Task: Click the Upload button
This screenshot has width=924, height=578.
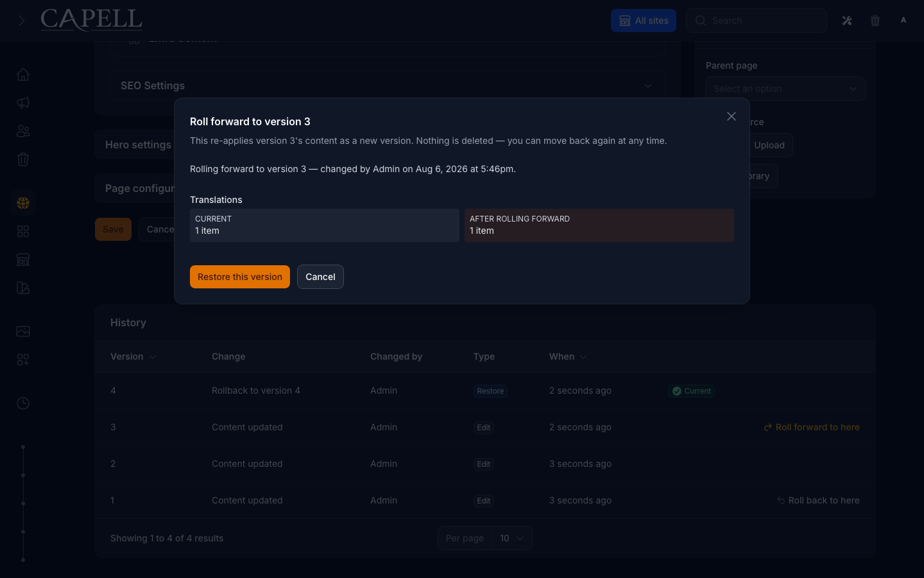Action: tap(769, 145)
